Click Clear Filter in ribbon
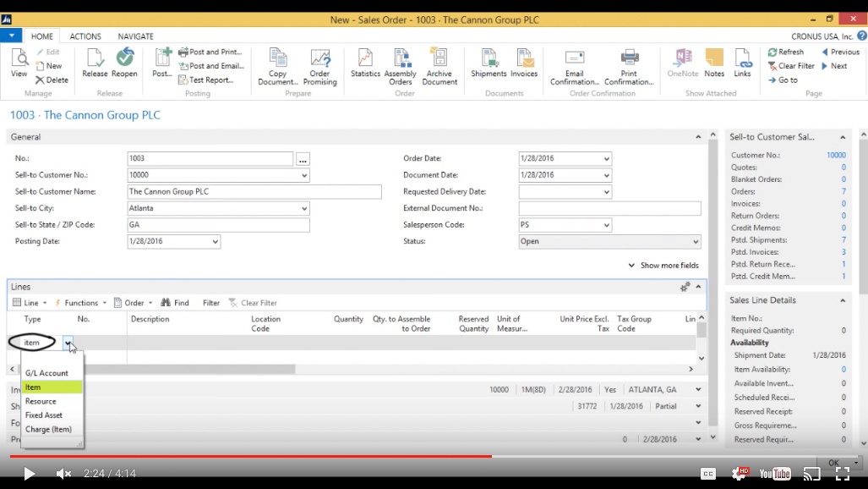 [x=791, y=65]
